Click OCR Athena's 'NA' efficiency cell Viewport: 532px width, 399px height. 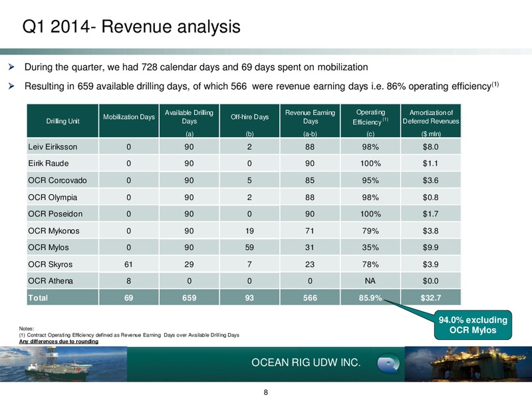[x=370, y=281]
